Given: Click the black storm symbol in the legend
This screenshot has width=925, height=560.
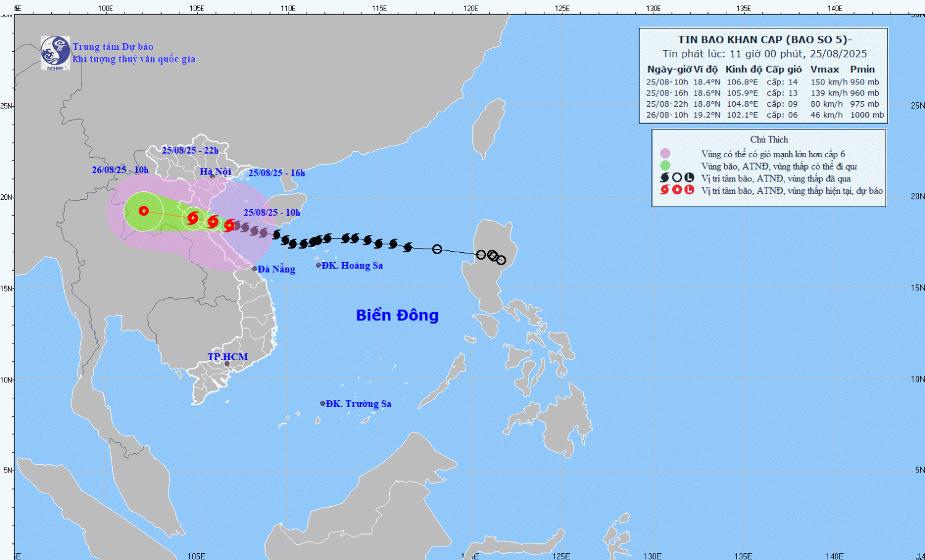Looking at the screenshot, I should coord(664,178).
